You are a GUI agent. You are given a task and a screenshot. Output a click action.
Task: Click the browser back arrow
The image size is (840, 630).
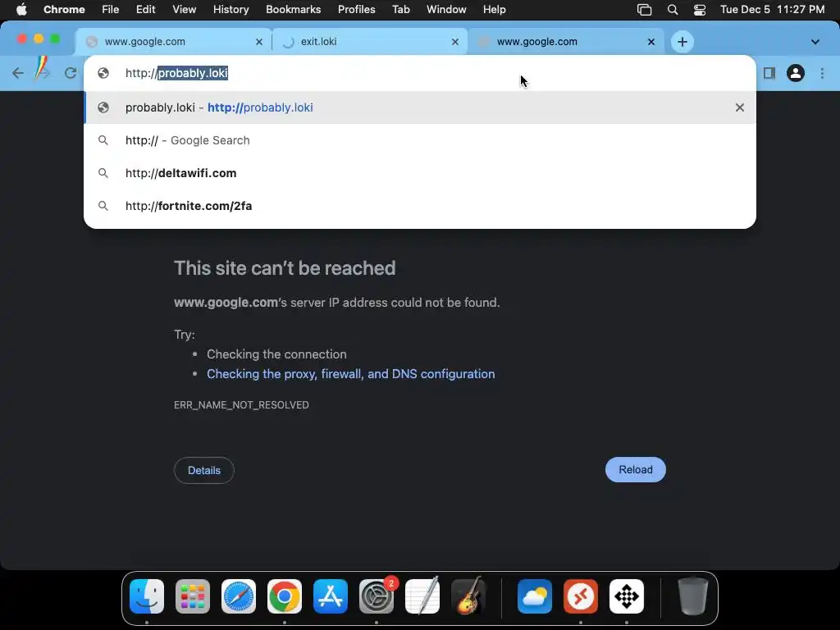tap(18, 73)
